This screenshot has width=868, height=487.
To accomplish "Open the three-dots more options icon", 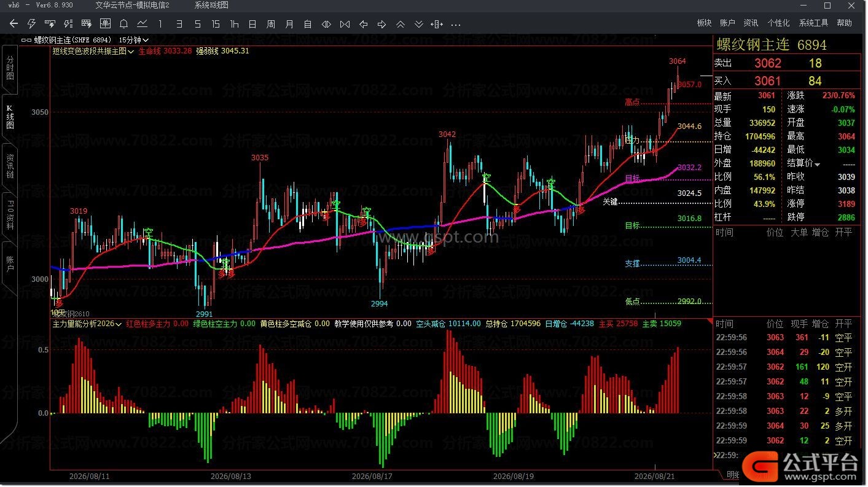I will (x=456, y=25).
